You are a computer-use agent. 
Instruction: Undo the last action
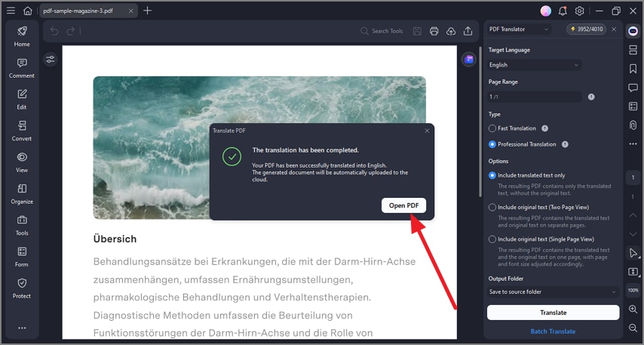click(54, 31)
